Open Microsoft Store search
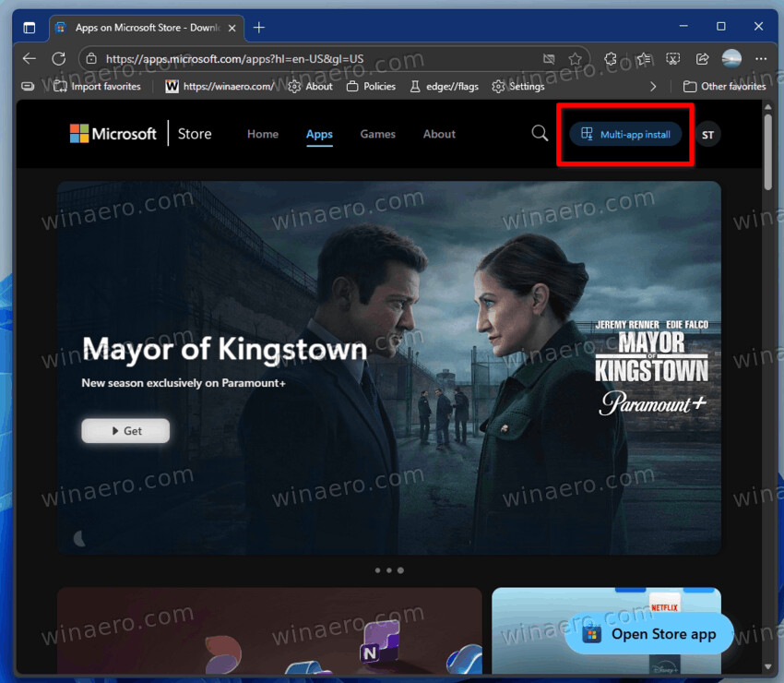The image size is (784, 683). tap(540, 134)
